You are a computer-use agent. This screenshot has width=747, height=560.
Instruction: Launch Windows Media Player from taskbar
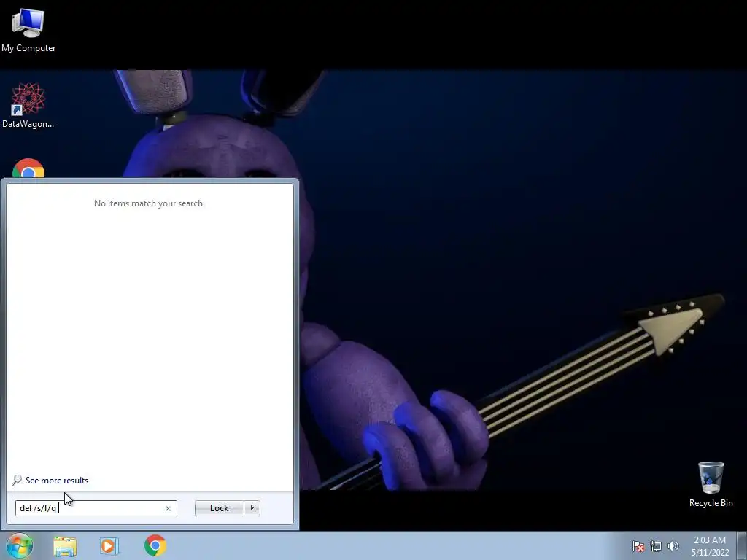[109, 546]
